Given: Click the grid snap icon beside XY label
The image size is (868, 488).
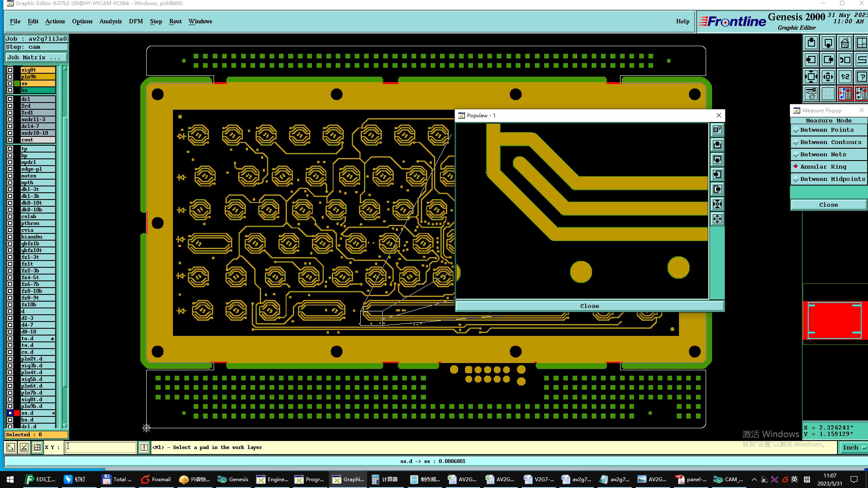Looking at the screenshot, I should (37, 447).
